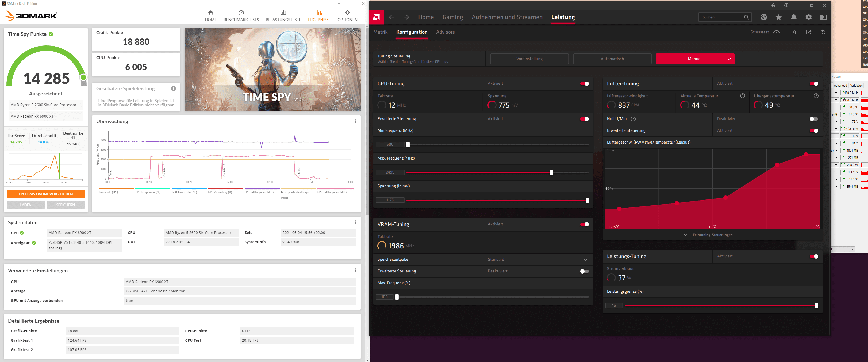Open the Speicherzeitgabe Standard dropdown

tap(538, 260)
